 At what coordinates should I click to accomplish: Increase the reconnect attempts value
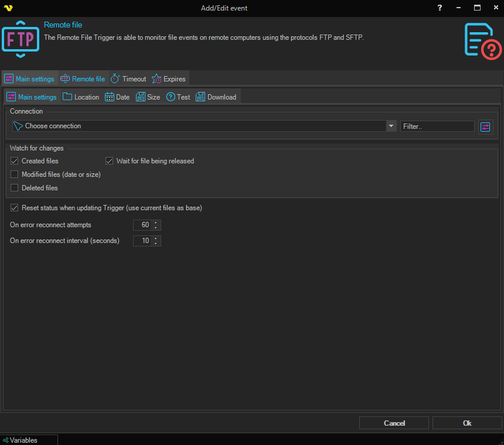click(x=155, y=222)
